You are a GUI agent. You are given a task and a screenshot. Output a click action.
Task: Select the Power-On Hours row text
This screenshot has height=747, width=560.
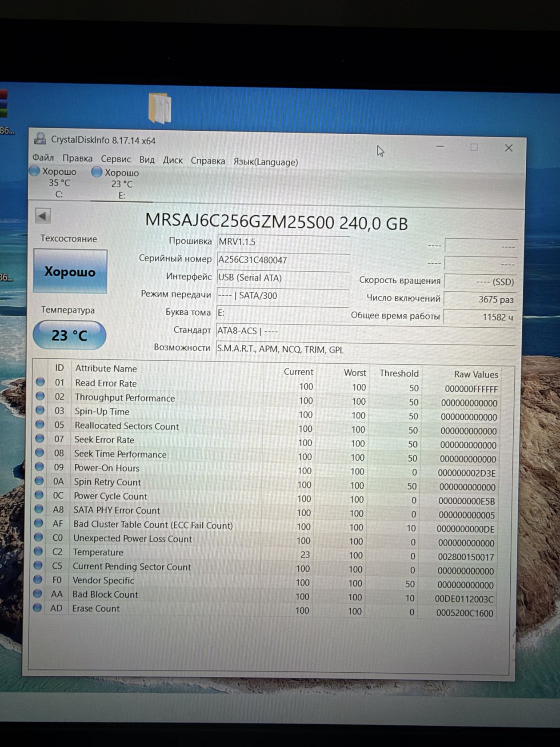coord(107,468)
